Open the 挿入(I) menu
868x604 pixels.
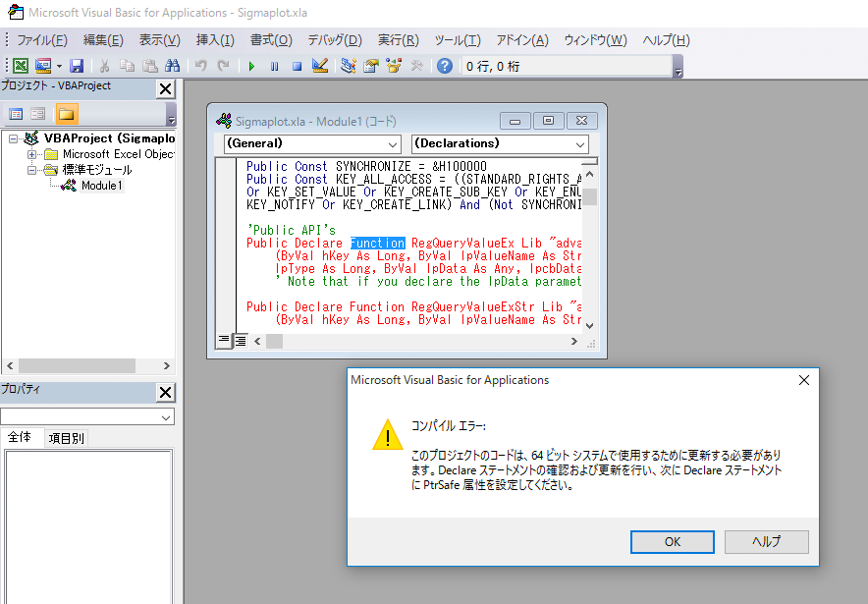click(x=215, y=40)
